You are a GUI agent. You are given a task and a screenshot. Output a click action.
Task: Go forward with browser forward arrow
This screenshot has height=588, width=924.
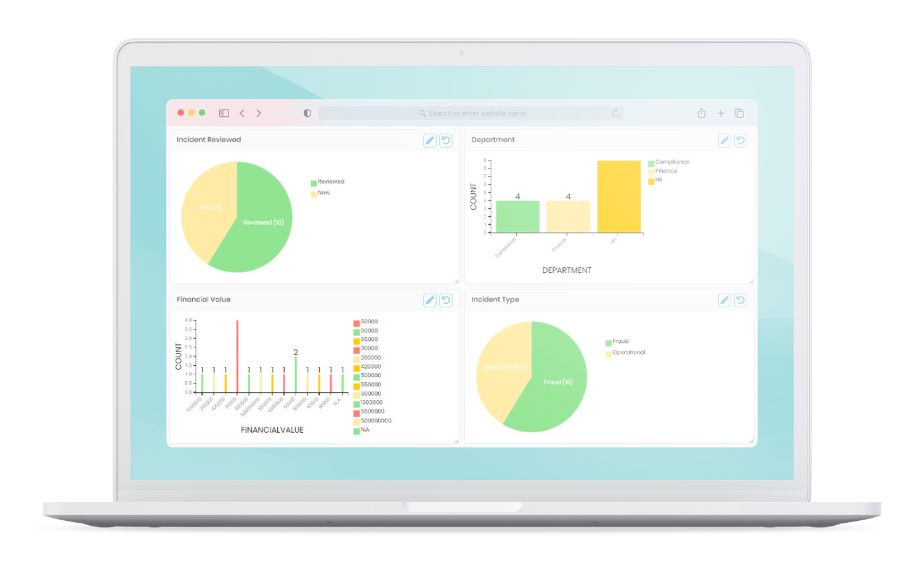[259, 113]
